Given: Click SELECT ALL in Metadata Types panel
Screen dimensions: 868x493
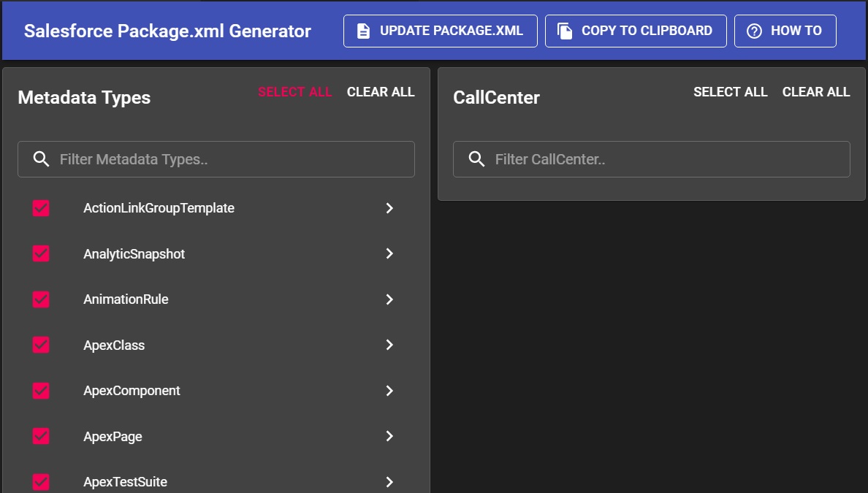Looking at the screenshot, I should (295, 91).
